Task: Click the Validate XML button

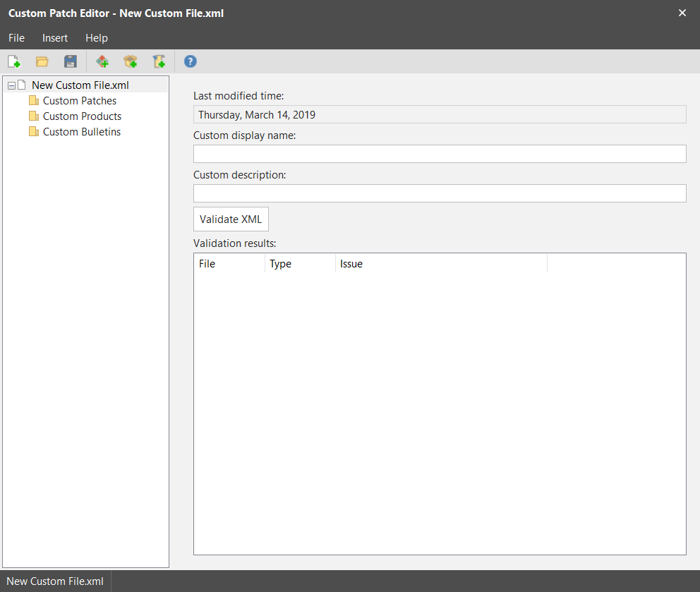Action: pos(231,219)
